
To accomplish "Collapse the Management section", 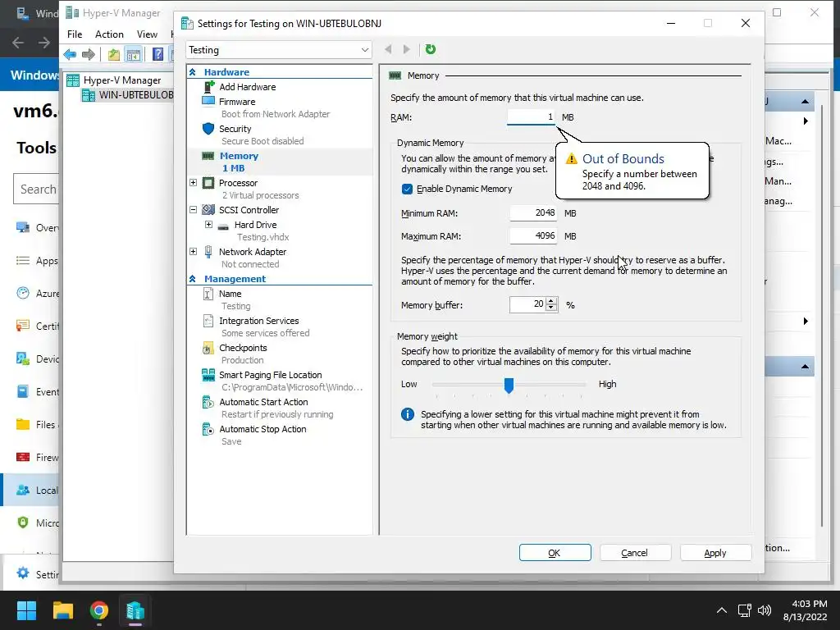I will (193, 279).
